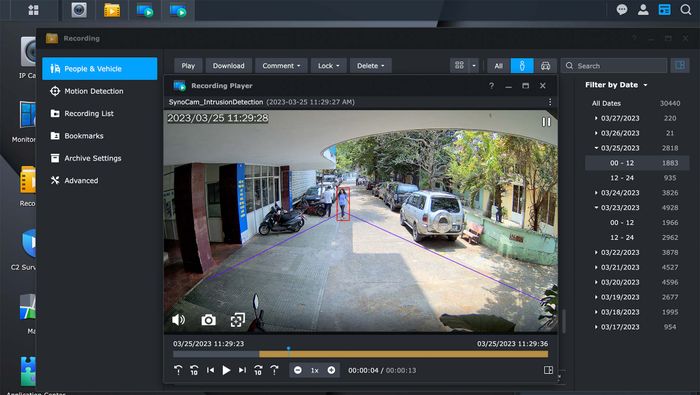700x395 pixels.
Task: Take a snapshot with the camera icon
Action: coord(208,320)
